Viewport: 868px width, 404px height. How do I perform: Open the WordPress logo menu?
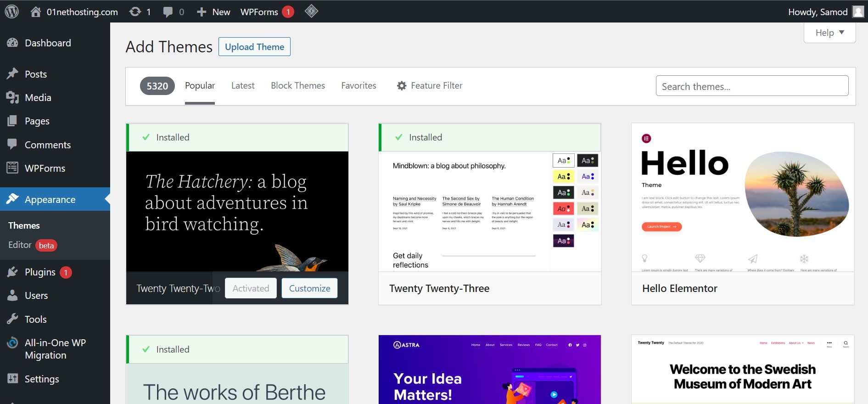[12, 11]
